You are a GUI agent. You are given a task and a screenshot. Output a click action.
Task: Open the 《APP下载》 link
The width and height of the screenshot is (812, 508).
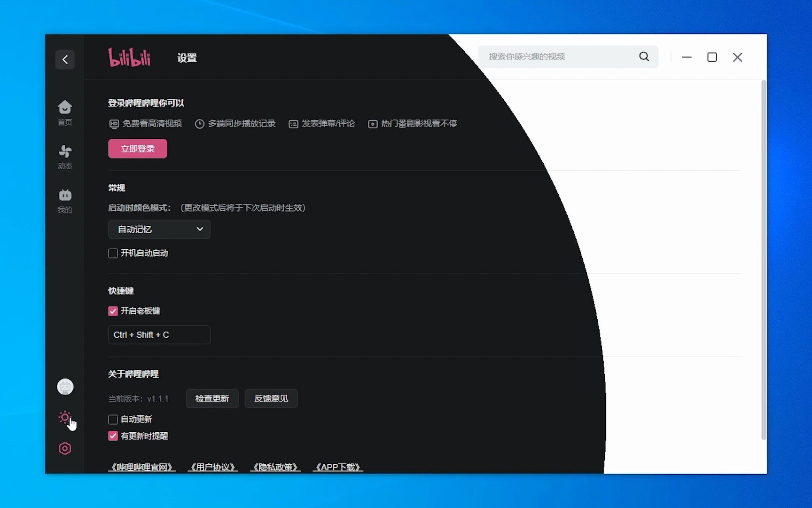click(x=338, y=467)
